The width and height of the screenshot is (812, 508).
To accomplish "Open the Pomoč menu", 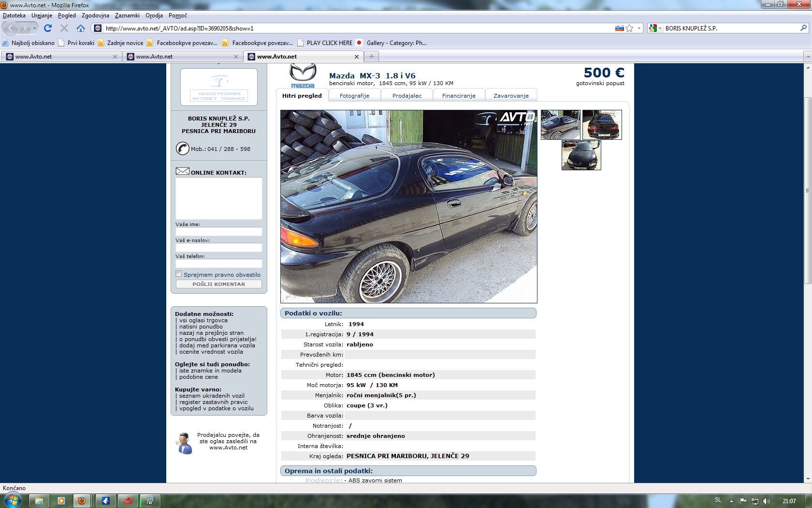I will pyautogui.click(x=177, y=15).
